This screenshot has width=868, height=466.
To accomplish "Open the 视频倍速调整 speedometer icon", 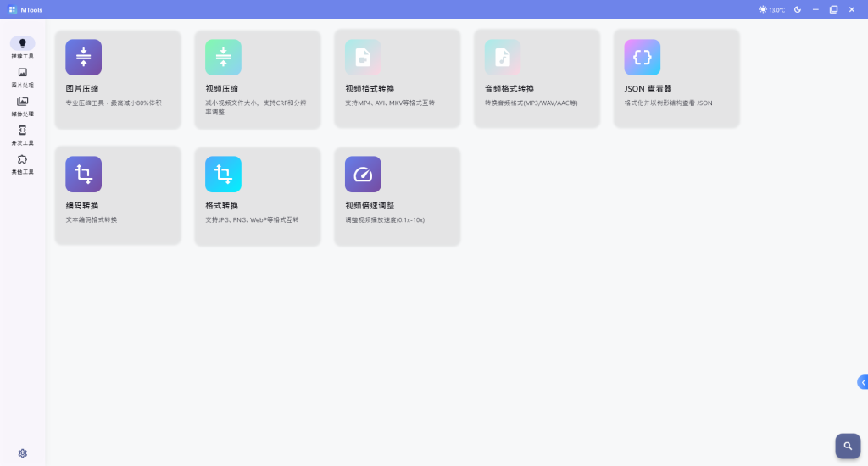I will coord(363,175).
